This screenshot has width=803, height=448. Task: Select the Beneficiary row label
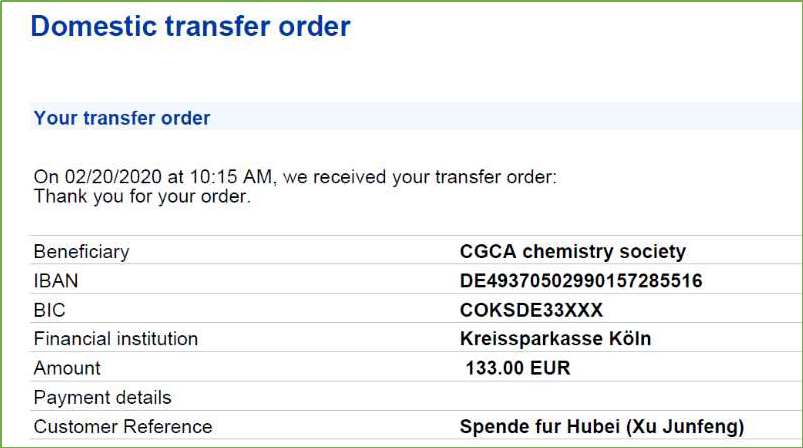point(81,252)
